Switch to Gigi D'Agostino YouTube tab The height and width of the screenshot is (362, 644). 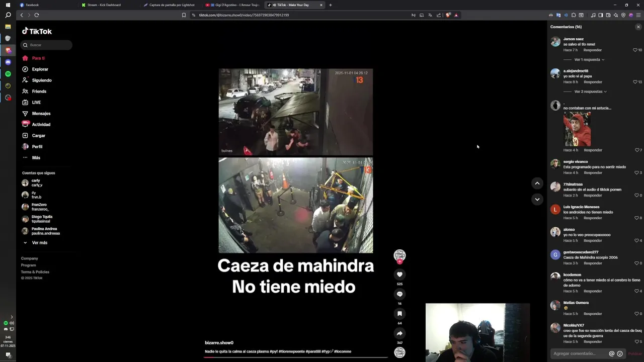(x=233, y=5)
